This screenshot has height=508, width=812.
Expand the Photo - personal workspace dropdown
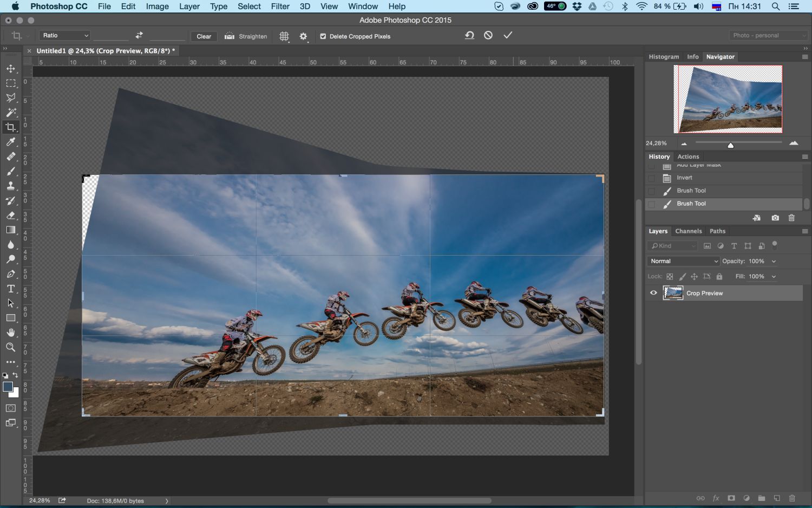pos(768,35)
